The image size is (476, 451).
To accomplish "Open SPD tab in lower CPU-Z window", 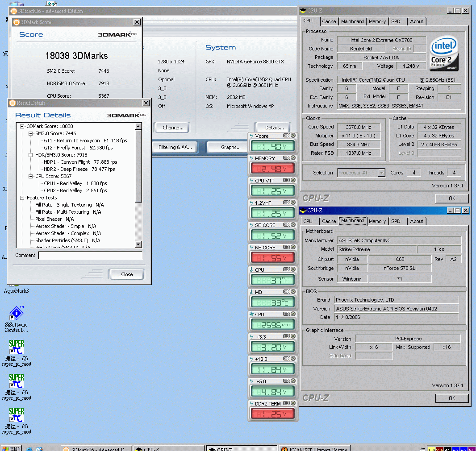I will point(396,221).
